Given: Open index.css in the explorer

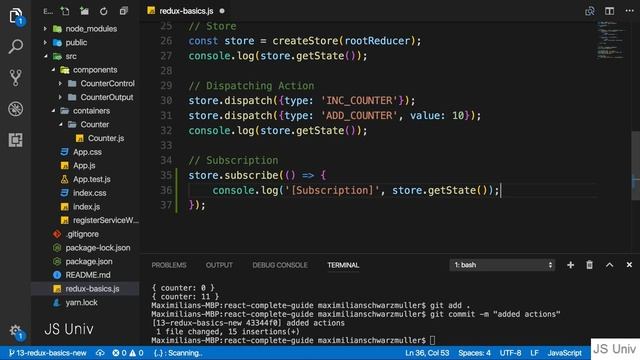Looking at the screenshot, I should [85, 193].
